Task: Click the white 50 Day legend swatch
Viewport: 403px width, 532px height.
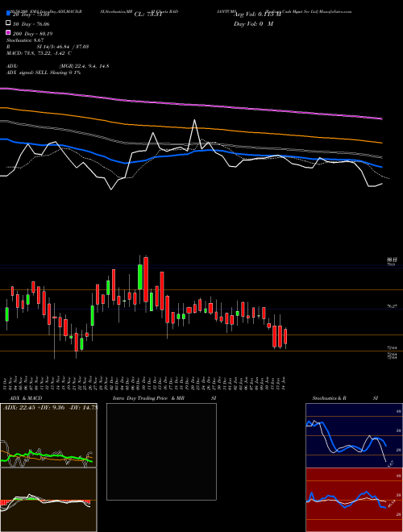Action: 8,23
